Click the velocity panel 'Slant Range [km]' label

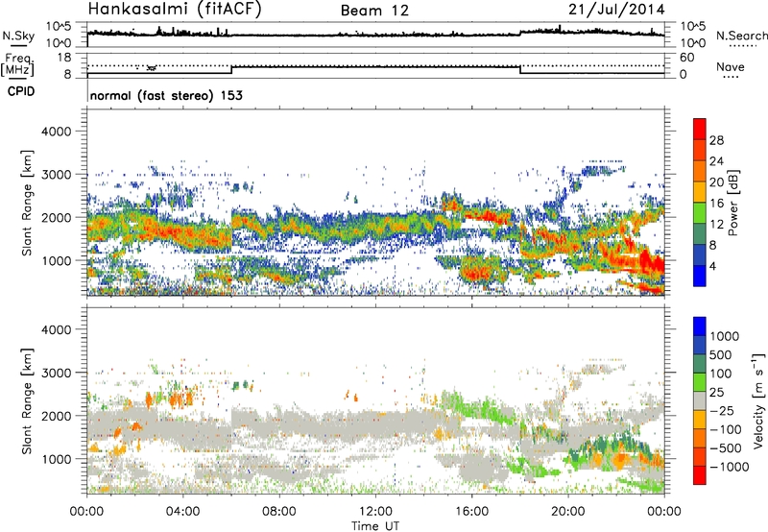[x=27, y=400]
